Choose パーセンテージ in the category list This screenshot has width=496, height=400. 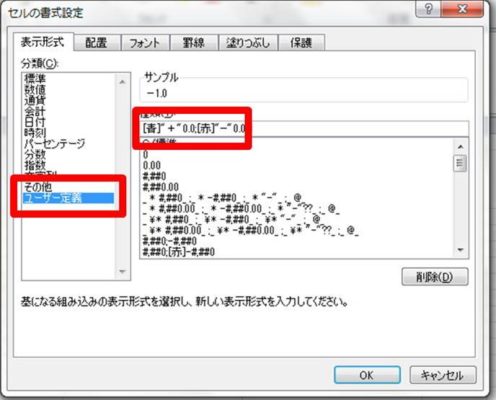[x=55, y=144]
